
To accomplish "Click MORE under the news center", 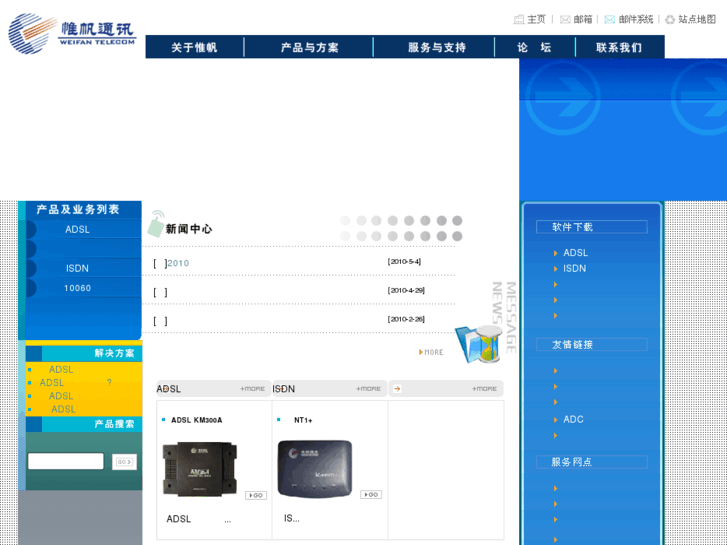I will [x=431, y=352].
